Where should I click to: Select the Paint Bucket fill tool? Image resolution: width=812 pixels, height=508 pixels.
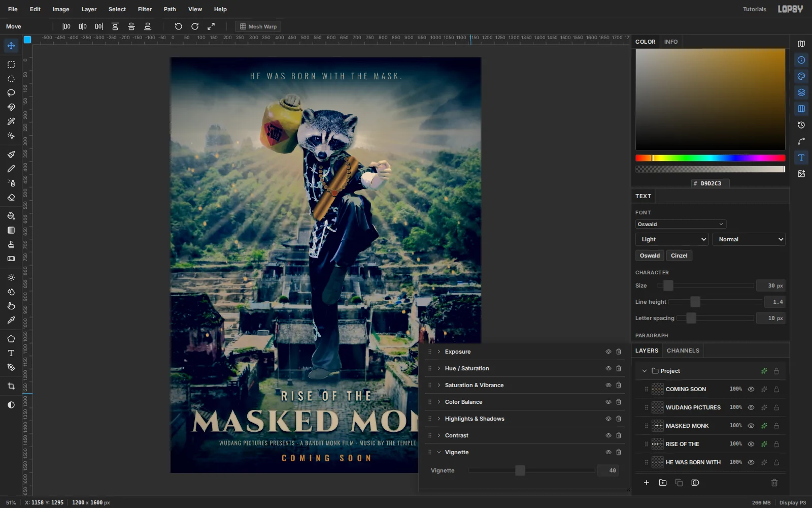tap(11, 216)
